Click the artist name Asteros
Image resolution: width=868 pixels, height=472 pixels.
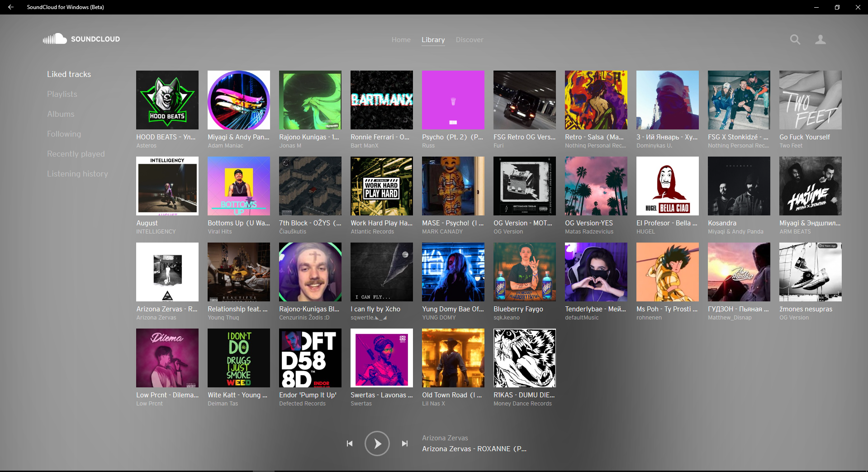147,146
